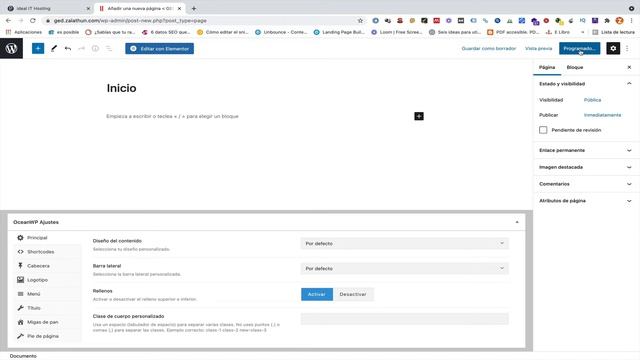Click Documento breadcrumb at bottom
This screenshot has height=360, width=640.
[23, 356]
